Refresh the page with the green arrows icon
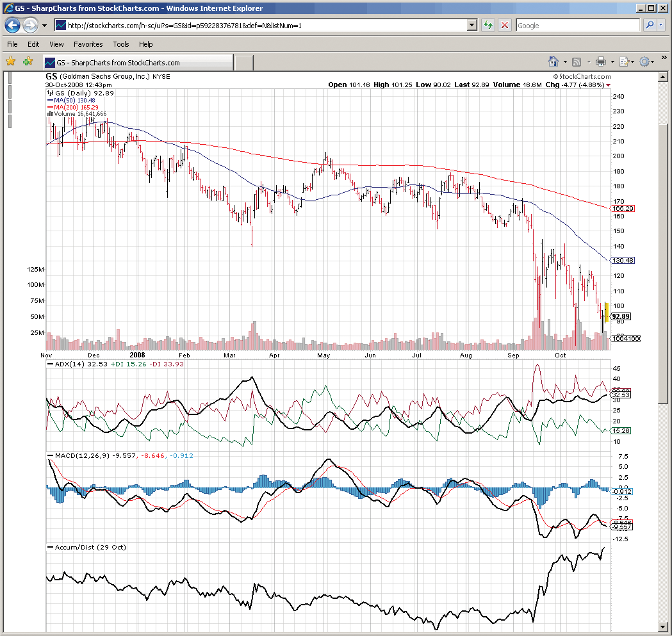Image resolution: width=672 pixels, height=636 pixels. point(488,26)
